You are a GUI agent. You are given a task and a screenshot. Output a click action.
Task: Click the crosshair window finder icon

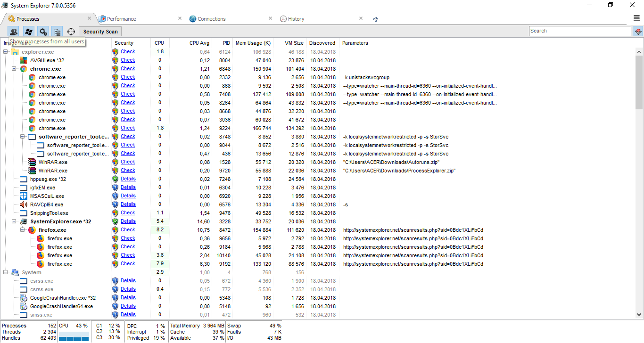71,32
